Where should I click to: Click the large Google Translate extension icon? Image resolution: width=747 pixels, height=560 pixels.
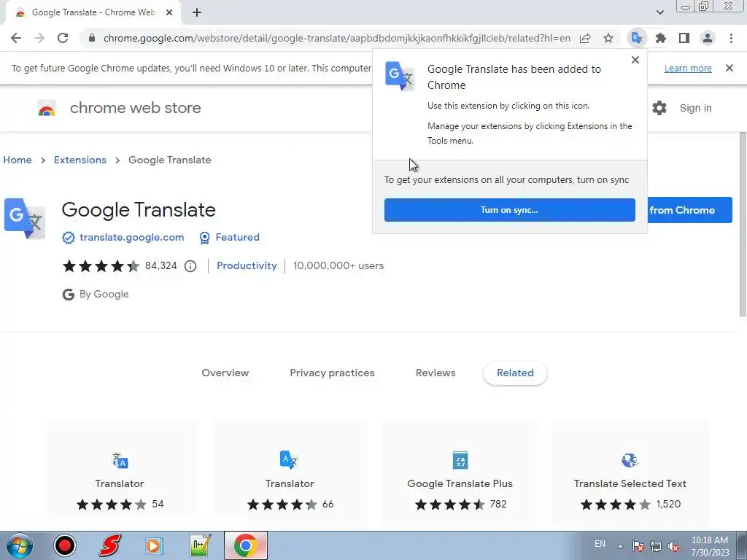pos(25,219)
